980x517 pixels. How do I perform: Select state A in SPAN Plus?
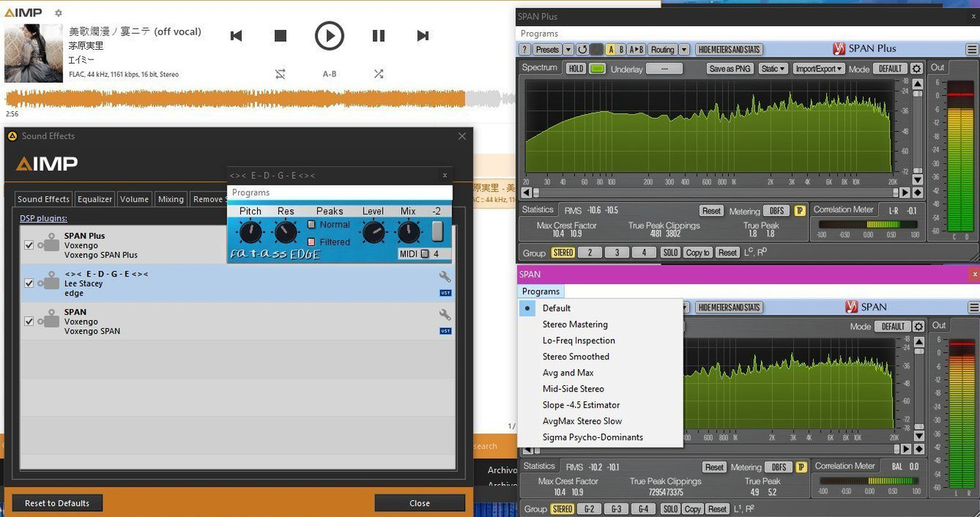click(611, 49)
